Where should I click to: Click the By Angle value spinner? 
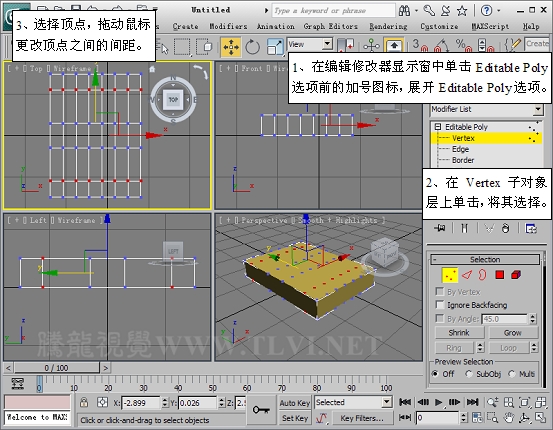point(533,319)
